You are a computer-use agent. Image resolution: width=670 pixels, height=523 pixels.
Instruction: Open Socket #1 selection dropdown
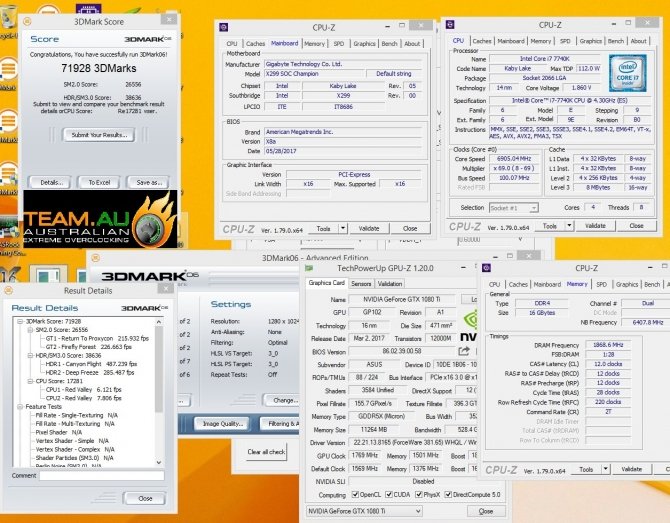point(513,208)
